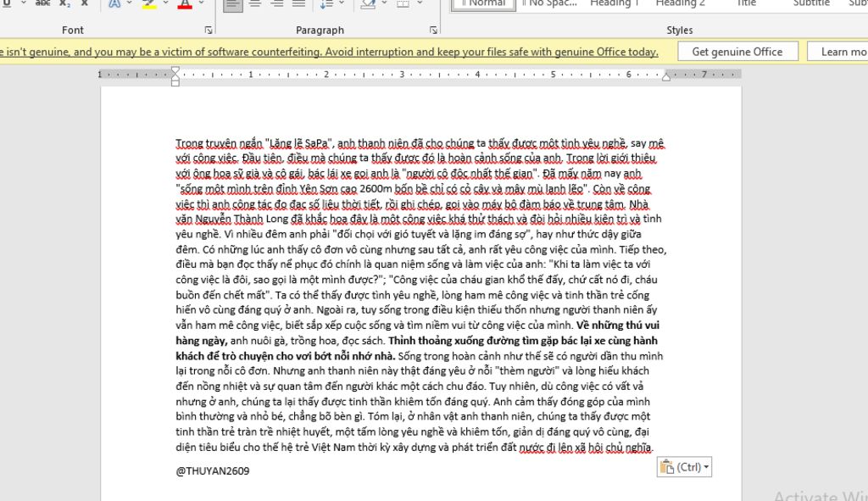Open the font color dropdown arrow

pyautogui.click(x=201, y=3)
